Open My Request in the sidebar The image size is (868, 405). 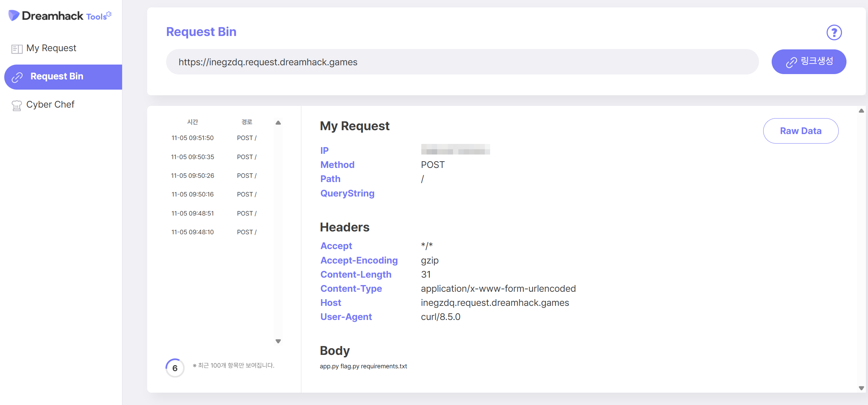point(51,48)
